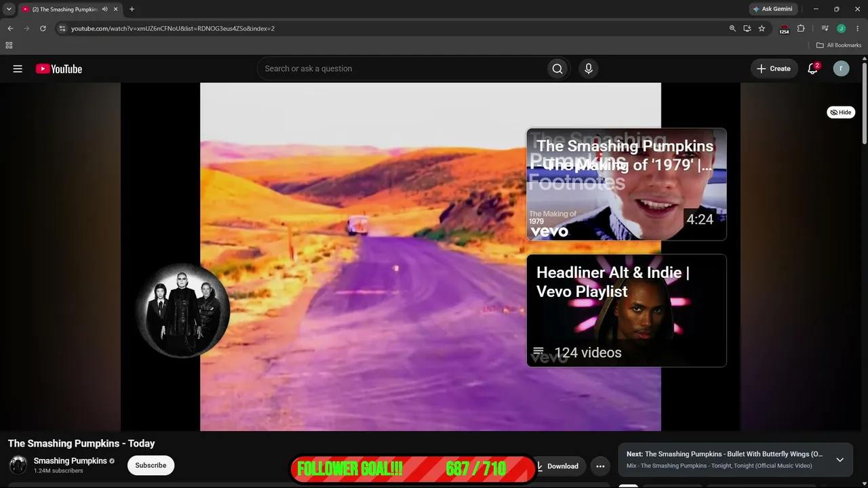
Task: Open the Headliner Alt & Indie playlist card
Action: tap(627, 310)
